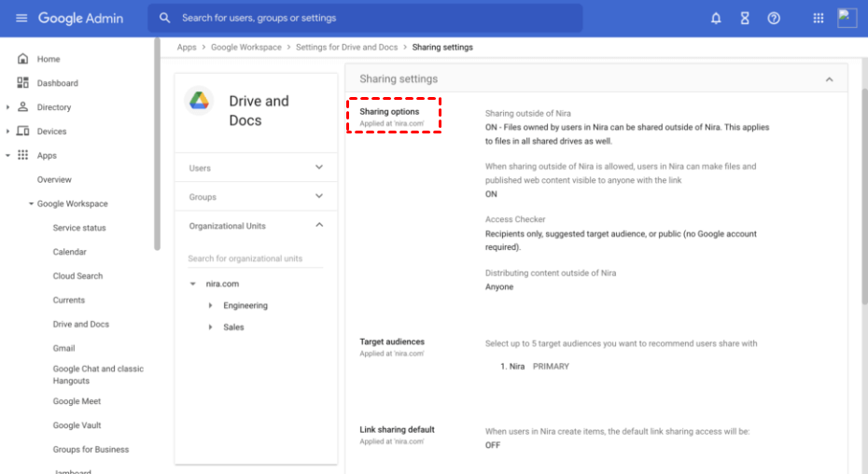Click the Apps breadcrumb link

point(187,48)
